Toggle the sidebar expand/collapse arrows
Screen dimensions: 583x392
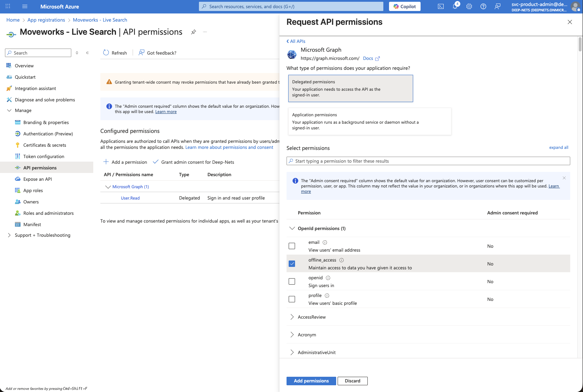pos(77,53)
